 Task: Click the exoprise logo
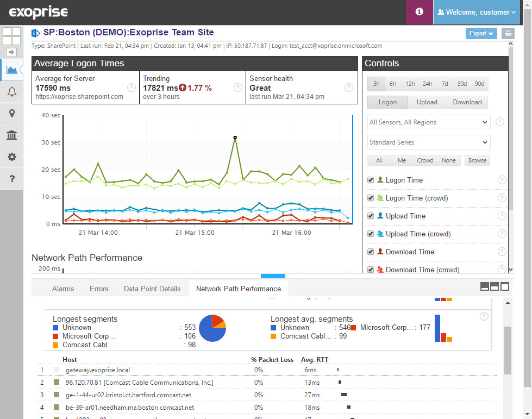tap(39, 12)
